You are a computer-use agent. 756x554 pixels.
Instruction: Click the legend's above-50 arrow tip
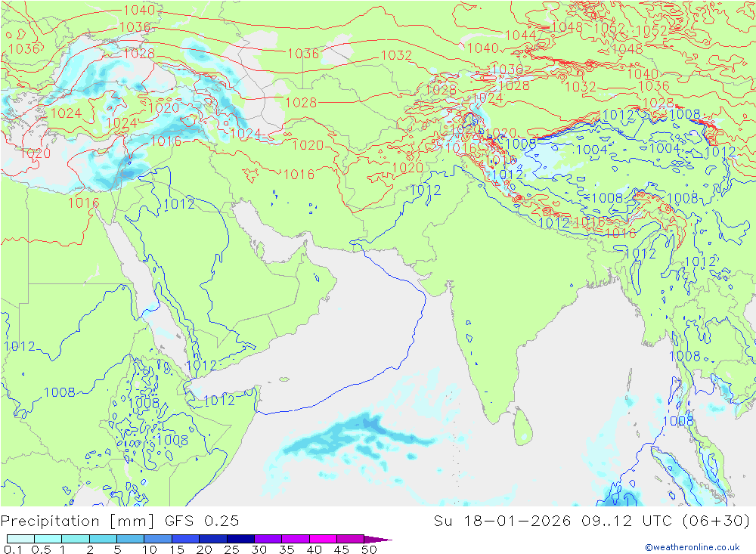pyautogui.click(x=378, y=539)
